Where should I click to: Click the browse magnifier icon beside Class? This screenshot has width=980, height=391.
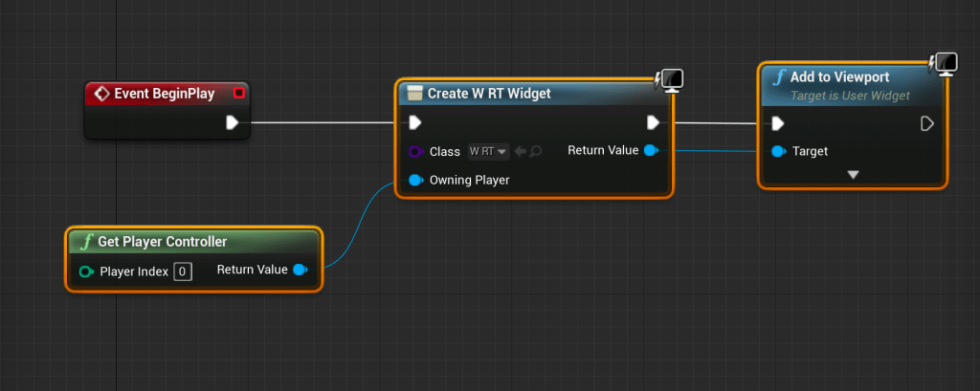[x=536, y=151]
